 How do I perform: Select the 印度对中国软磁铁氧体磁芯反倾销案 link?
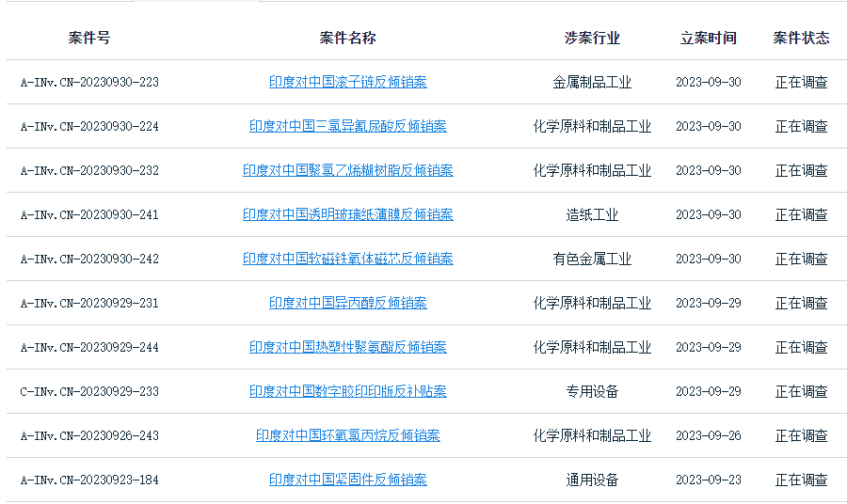(x=347, y=259)
